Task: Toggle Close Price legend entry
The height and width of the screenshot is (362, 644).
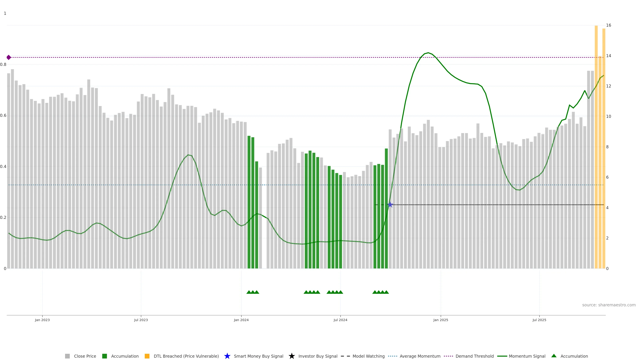Action: [85, 356]
